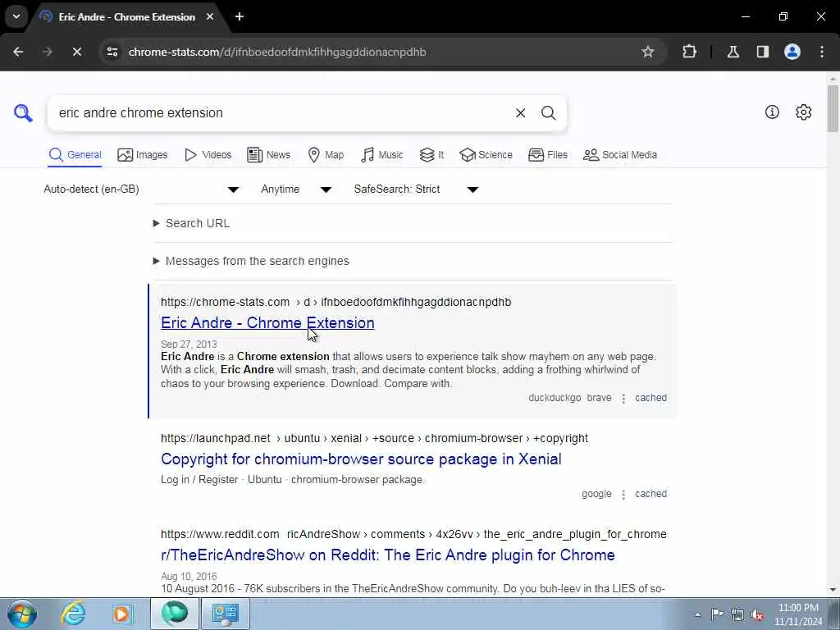Open media player taskbar icon
This screenshot has width=840, height=630.
(x=122, y=614)
